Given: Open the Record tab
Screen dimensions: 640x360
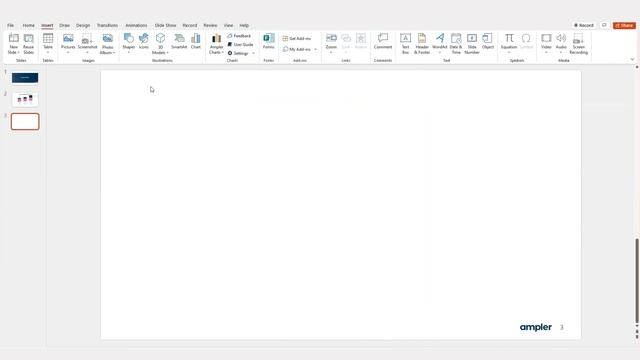Looking at the screenshot, I should click(x=190, y=25).
